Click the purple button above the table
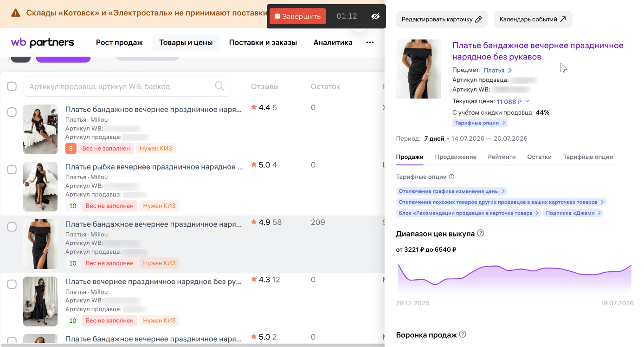 coord(63,59)
